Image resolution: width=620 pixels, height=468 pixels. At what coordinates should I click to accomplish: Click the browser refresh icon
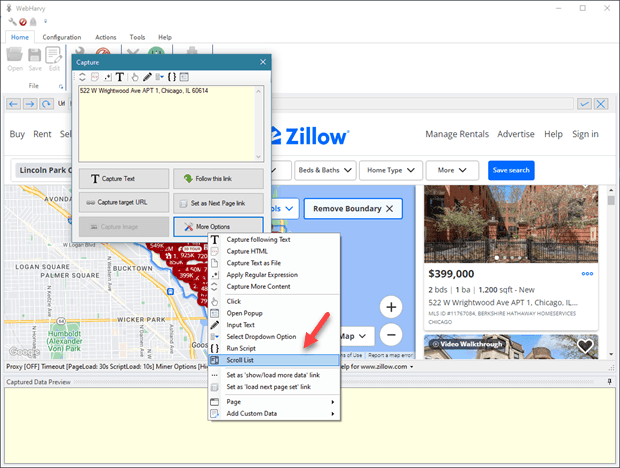(x=46, y=104)
